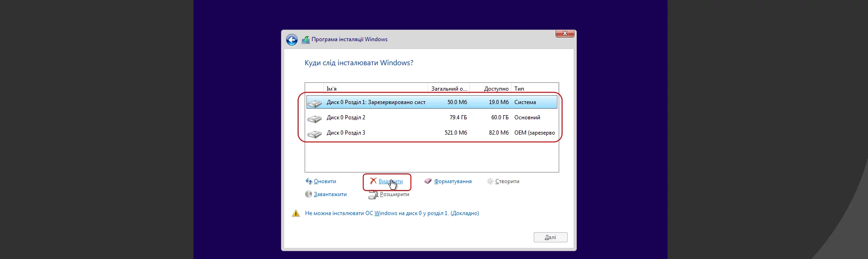Click heading Куди слід інсталювати Windows?
This screenshot has width=868, height=259.
click(x=359, y=63)
